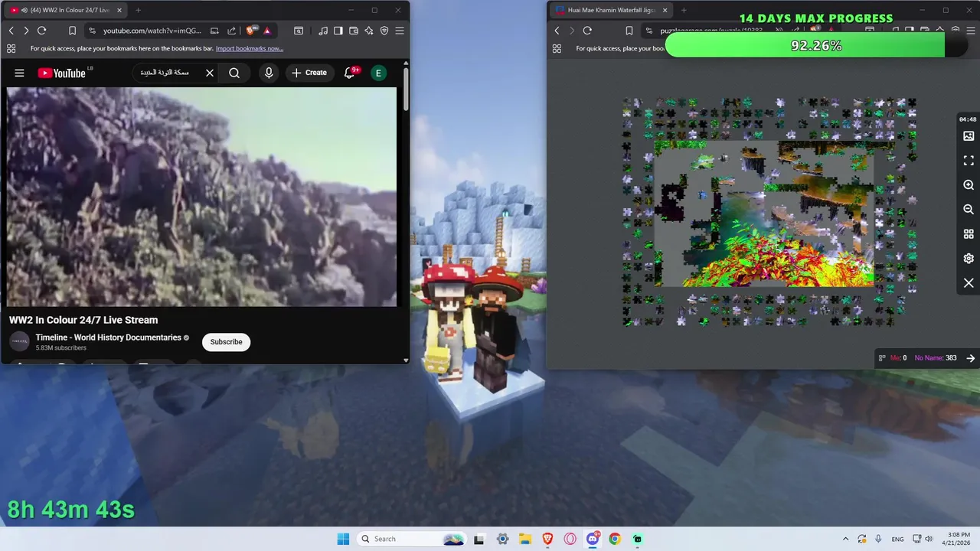This screenshot has height=551, width=980.
Task: Open apps grid on puzzle window bookmarks bar
Action: [x=557, y=48]
